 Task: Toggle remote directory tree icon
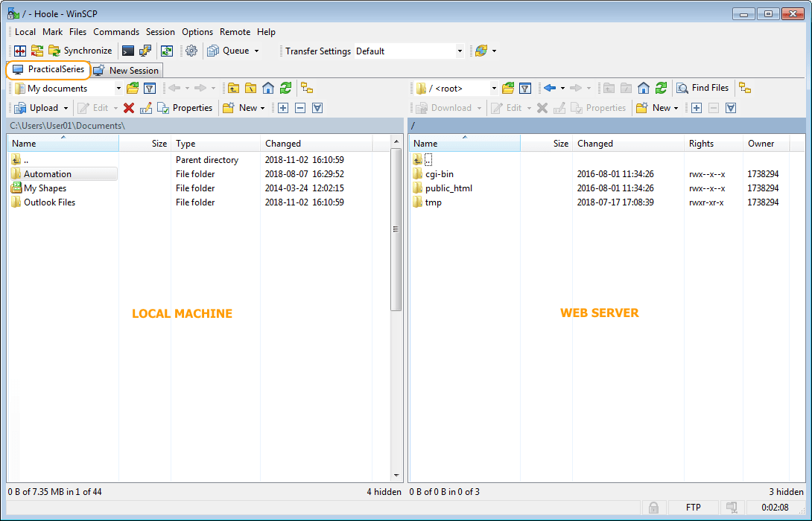[x=745, y=89]
